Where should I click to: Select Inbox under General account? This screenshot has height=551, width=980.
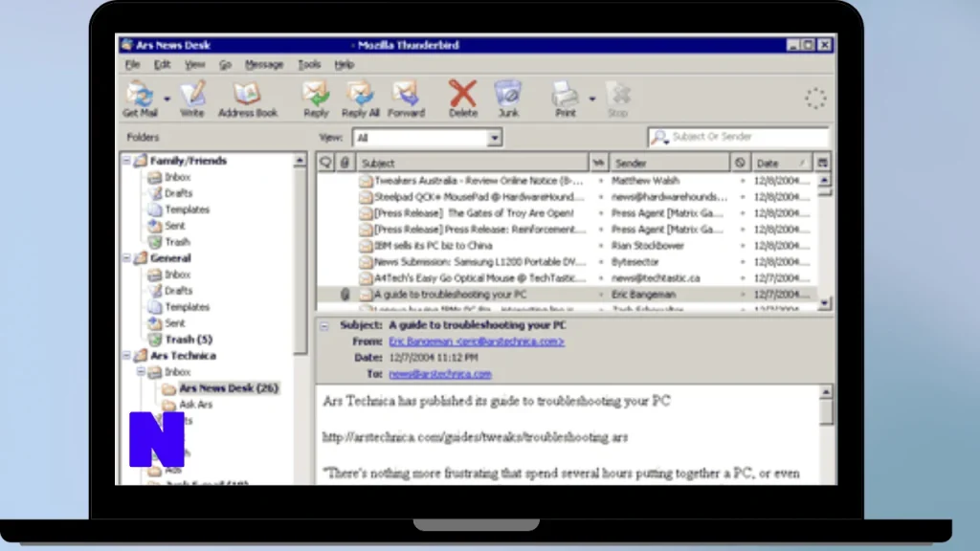177,275
